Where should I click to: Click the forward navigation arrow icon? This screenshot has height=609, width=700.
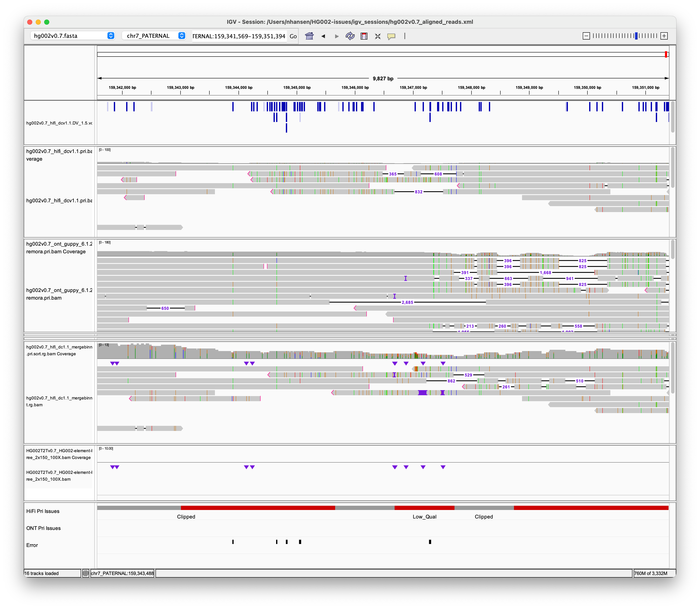337,36
